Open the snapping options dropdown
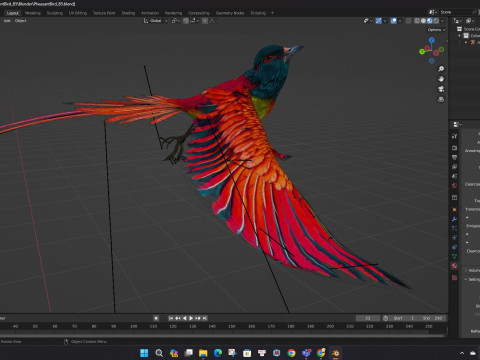480x360 pixels. [195, 21]
